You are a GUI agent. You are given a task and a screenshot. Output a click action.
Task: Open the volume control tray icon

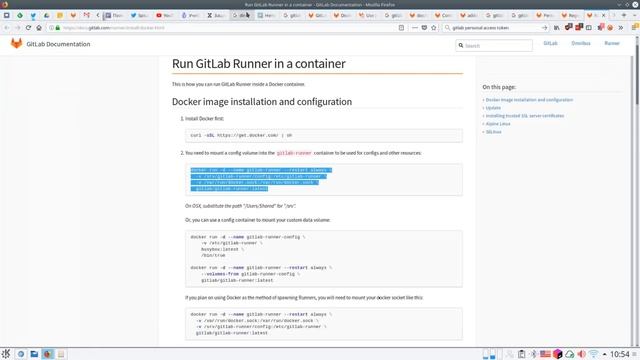pyautogui.click(x=582, y=354)
